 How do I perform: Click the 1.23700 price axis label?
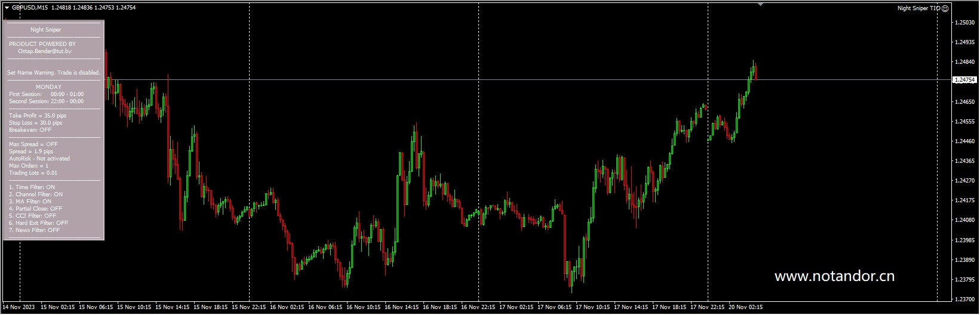coord(965,299)
